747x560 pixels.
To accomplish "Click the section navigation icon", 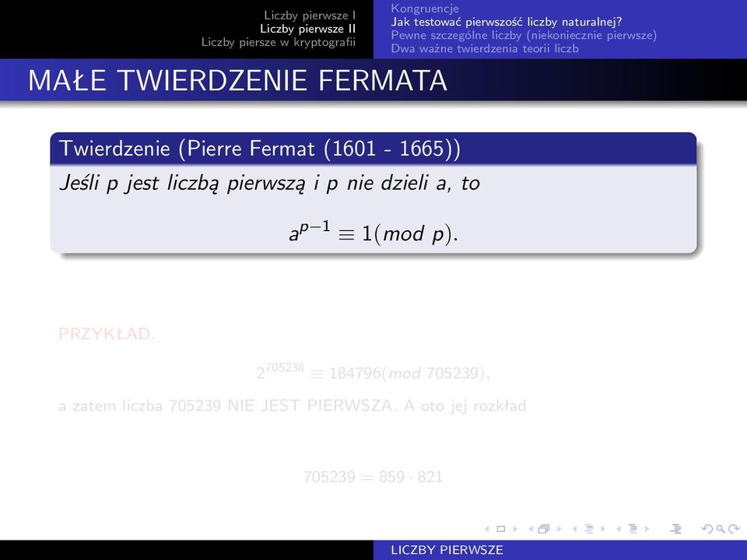I will [633, 529].
